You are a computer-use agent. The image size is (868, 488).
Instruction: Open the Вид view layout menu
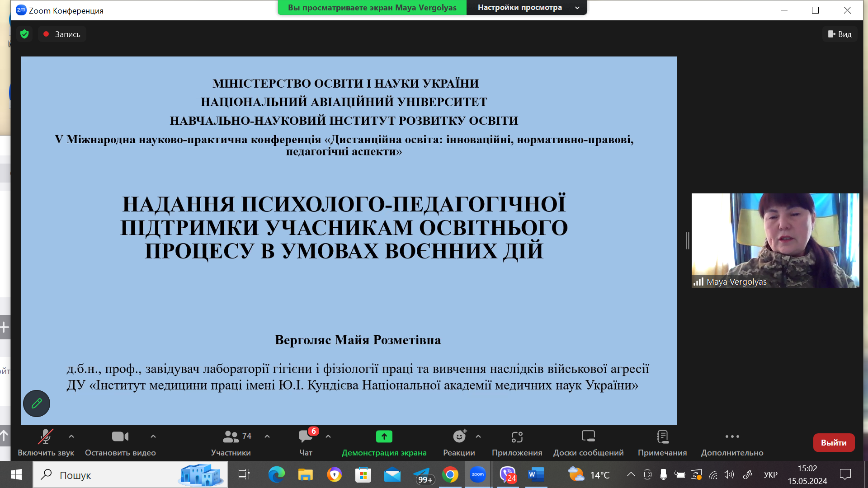click(840, 34)
